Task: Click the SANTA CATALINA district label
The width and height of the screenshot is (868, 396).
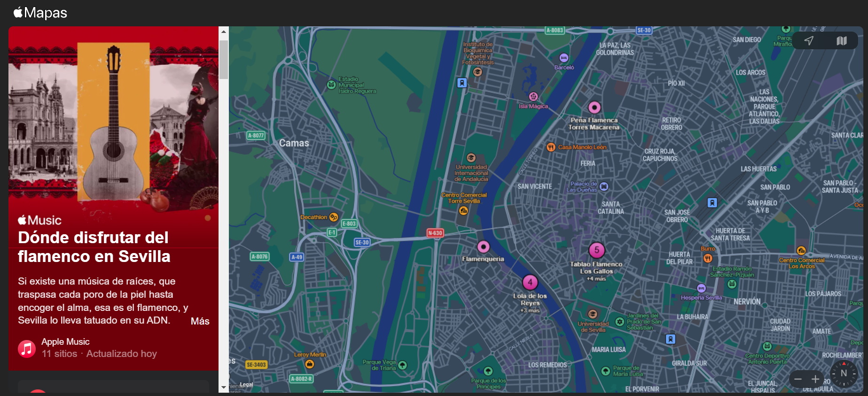Action: click(611, 208)
